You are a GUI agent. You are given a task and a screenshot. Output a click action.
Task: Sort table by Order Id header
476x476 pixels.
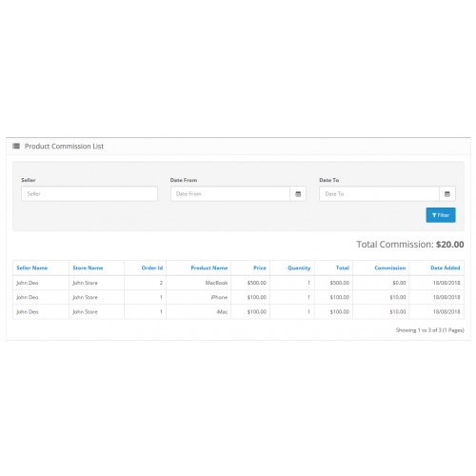[152, 268]
